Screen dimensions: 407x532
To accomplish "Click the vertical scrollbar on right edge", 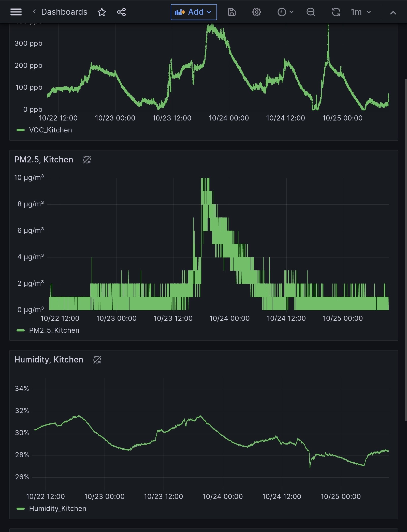I will 405,249.
